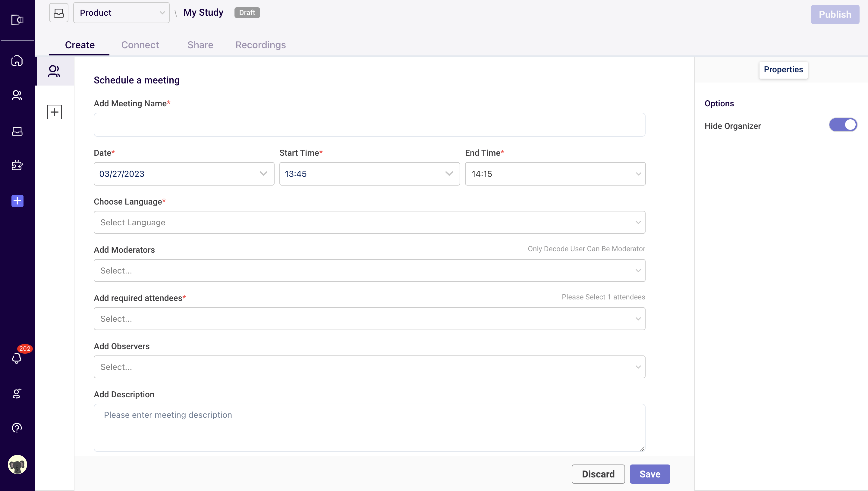
Task: Click the description textarea resize handle
Action: pyautogui.click(x=642, y=448)
